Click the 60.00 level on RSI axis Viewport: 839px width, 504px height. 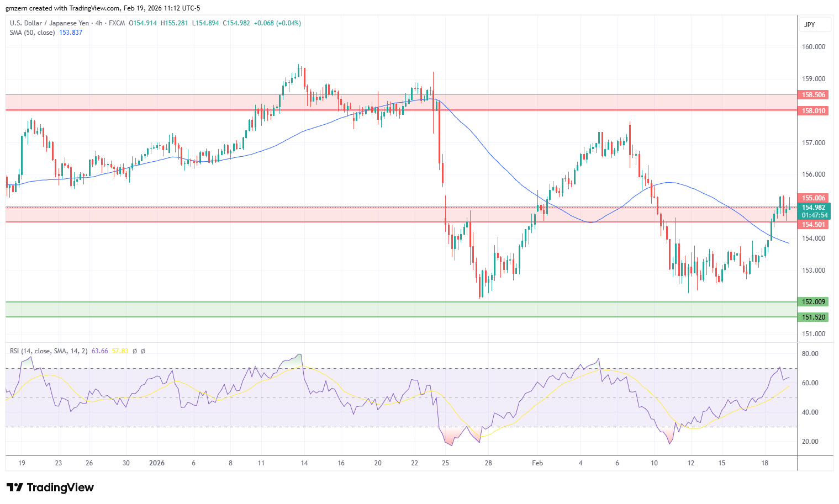810,383
